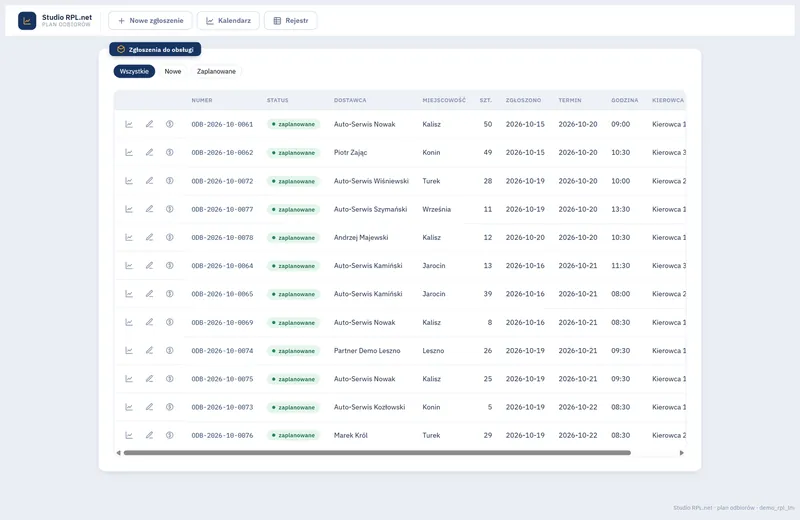Viewport: 800px width, 520px height.
Task: Open chart icon for ODB-2026-10-0077
Action: 129,209
